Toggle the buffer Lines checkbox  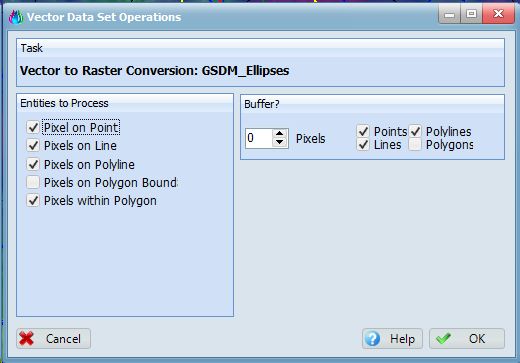pos(363,144)
